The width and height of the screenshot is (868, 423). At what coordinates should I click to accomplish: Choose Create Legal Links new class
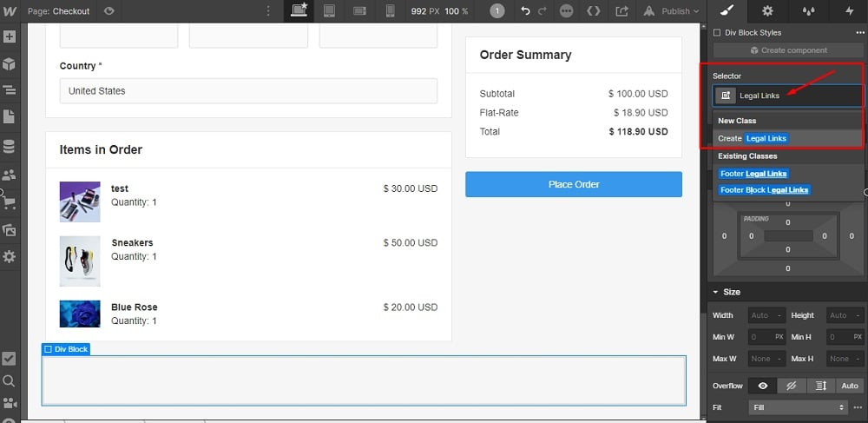click(x=788, y=138)
